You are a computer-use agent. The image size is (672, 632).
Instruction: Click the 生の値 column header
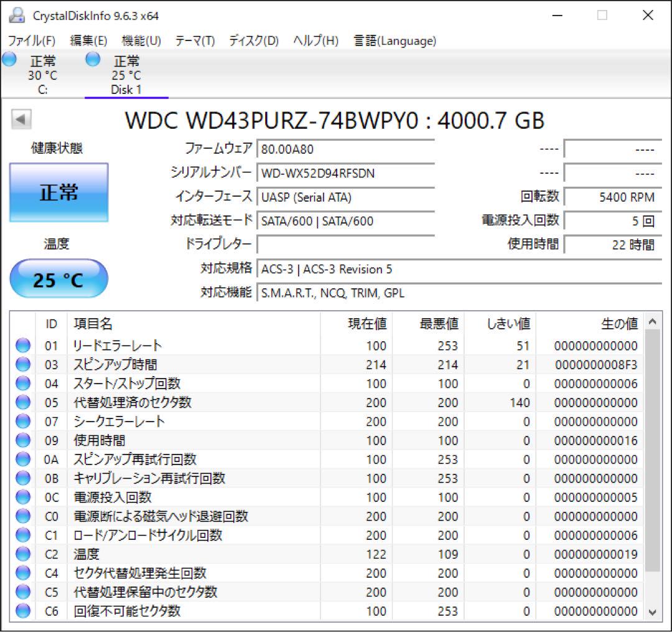[589, 324]
